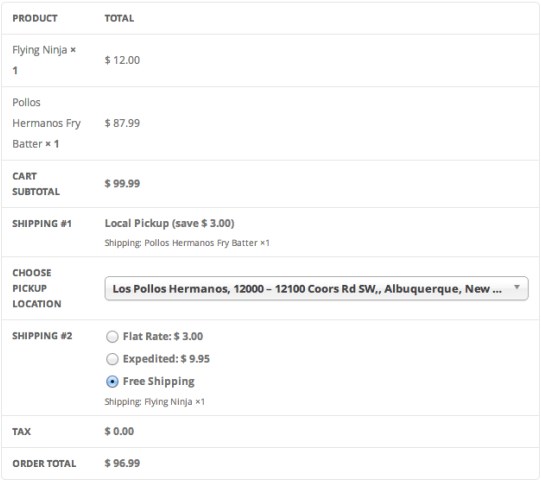Click Shipping: Pollos Hermanos Fry Batter ×1 note
The image size is (541, 484).
coord(187,243)
